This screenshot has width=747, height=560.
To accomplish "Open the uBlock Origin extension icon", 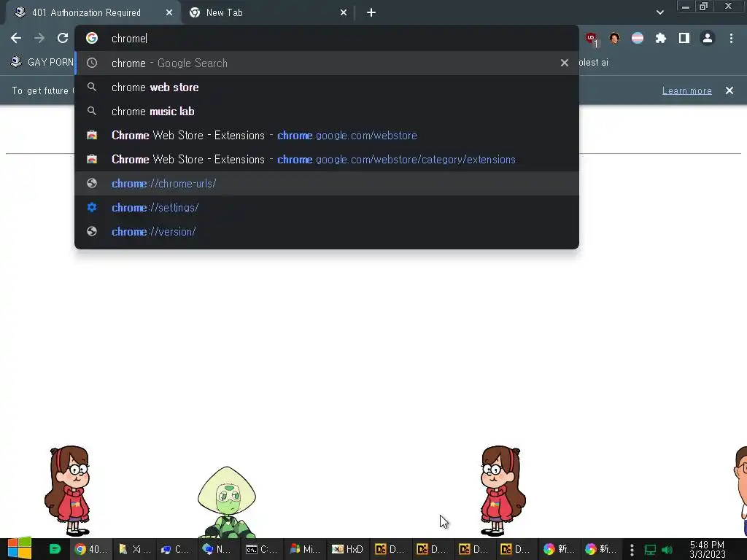I will pyautogui.click(x=591, y=39).
